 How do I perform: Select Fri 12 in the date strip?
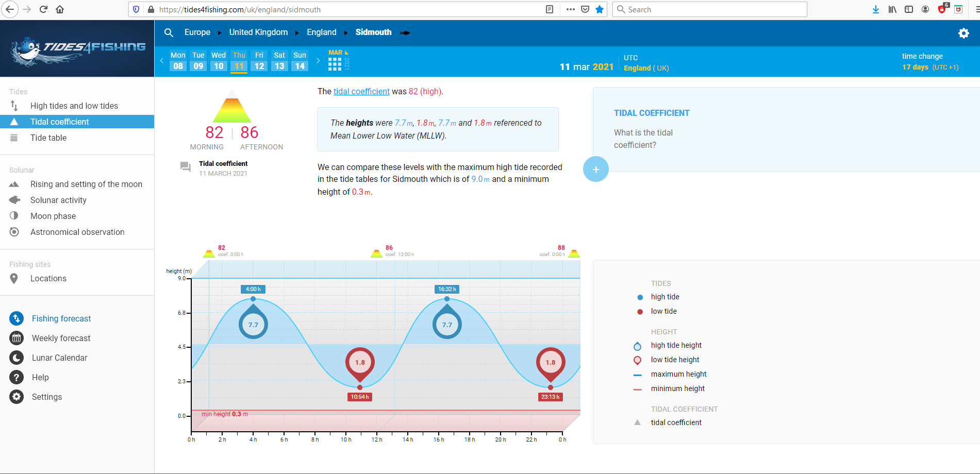259,61
